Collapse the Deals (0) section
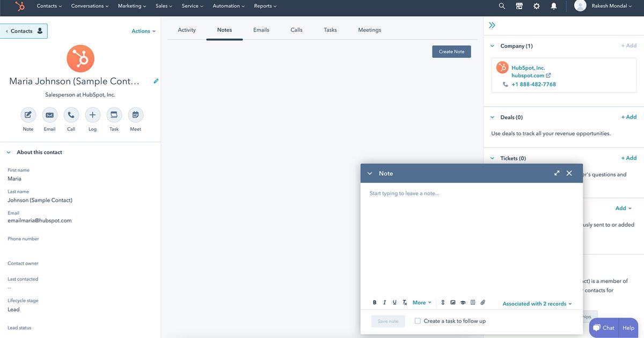644x338 pixels. tap(492, 117)
